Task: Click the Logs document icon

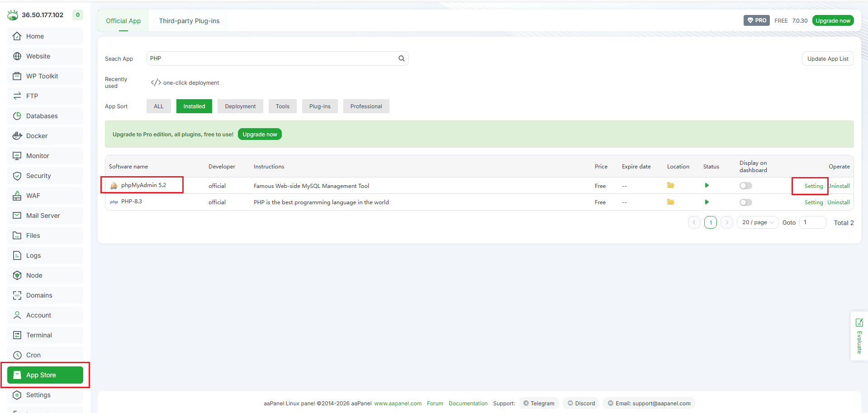Action: [x=17, y=255]
